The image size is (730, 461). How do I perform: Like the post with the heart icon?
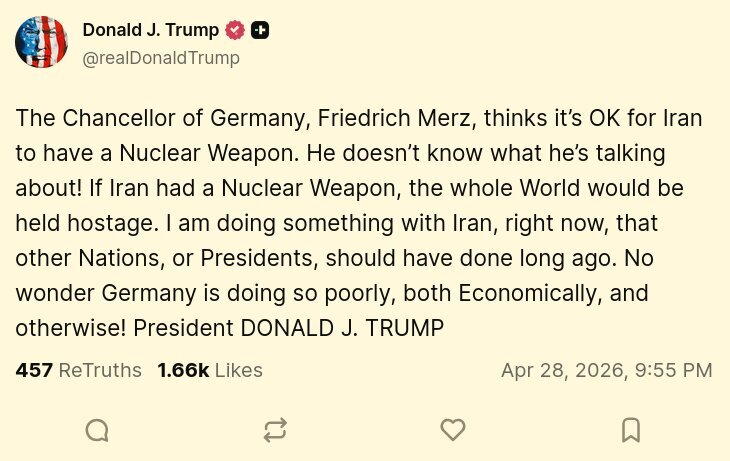pos(453,430)
